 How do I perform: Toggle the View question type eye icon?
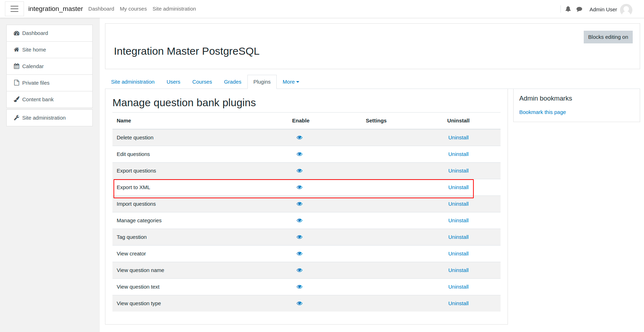[300, 303]
